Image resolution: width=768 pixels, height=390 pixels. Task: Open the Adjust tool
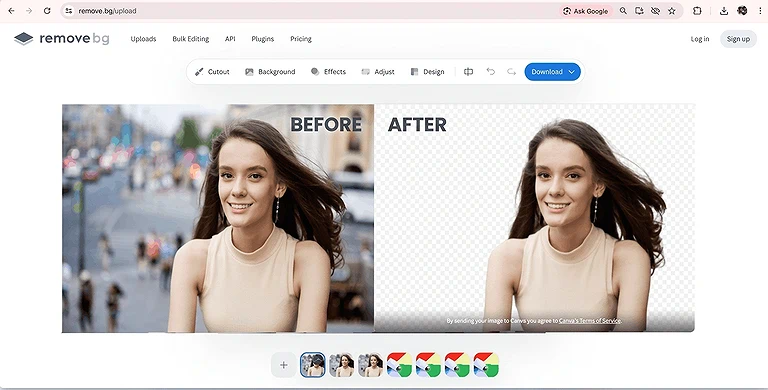[x=378, y=72]
